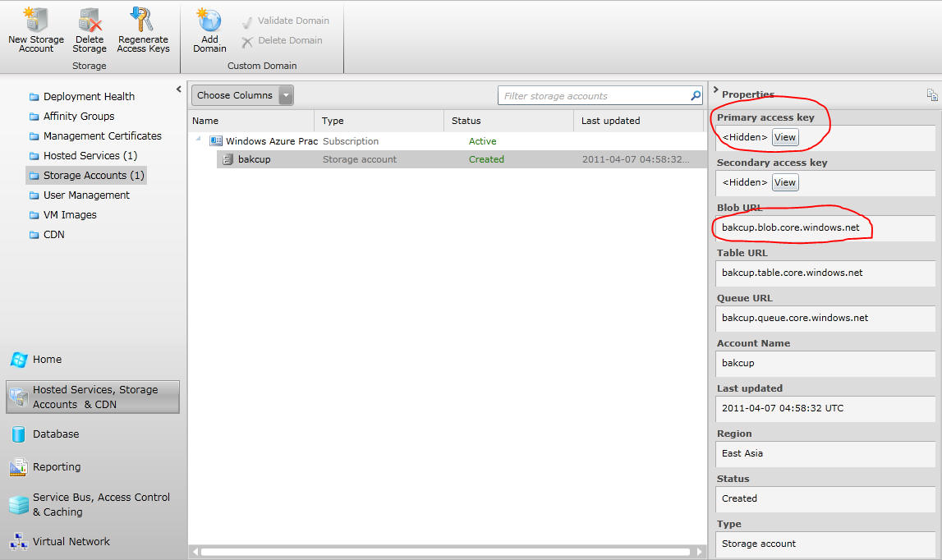Collapse the Windows Azure subscription tree arrow
942x560 pixels.
[198, 140]
